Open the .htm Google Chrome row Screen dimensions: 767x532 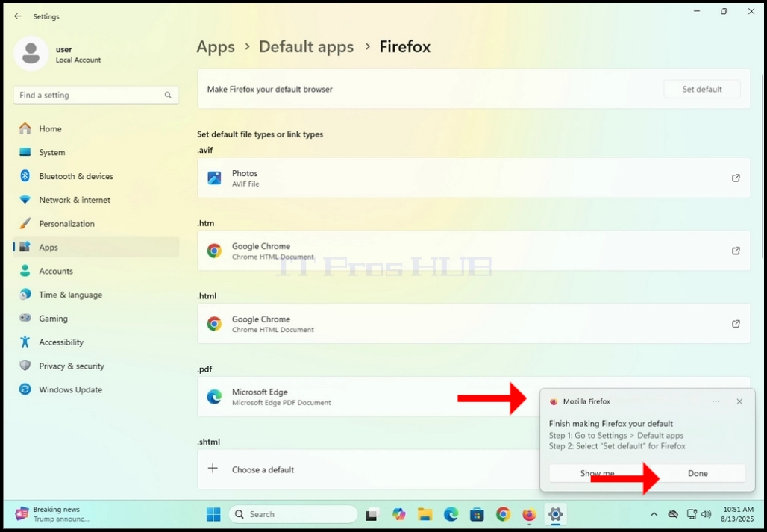474,251
